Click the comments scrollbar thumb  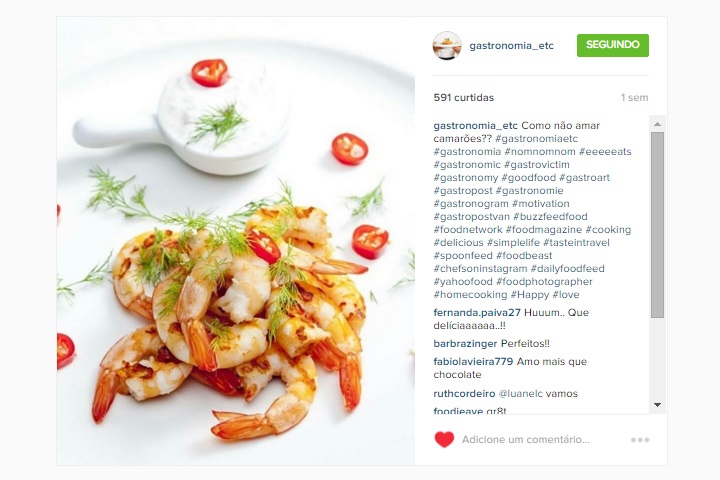(657, 225)
